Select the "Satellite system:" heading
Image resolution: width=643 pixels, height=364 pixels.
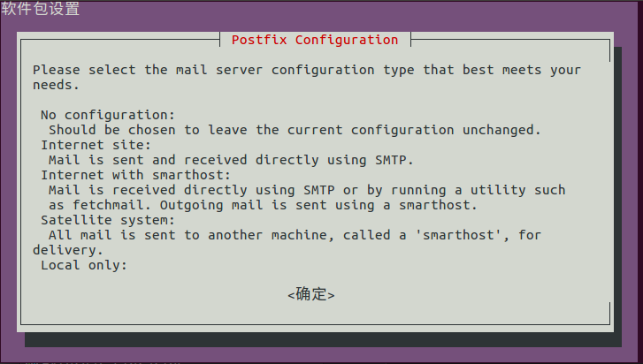pyautogui.click(x=108, y=220)
